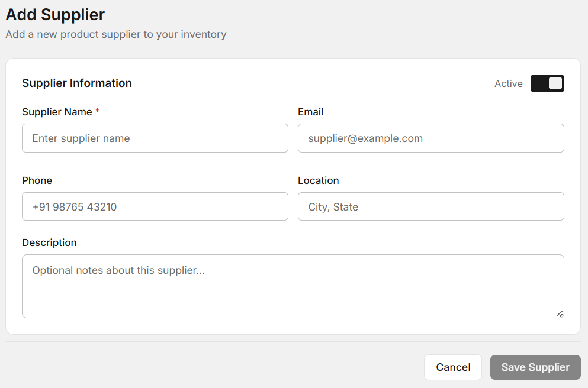The width and height of the screenshot is (588, 388).
Task: Click the Cancel button
Action: [x=452, y=367]
